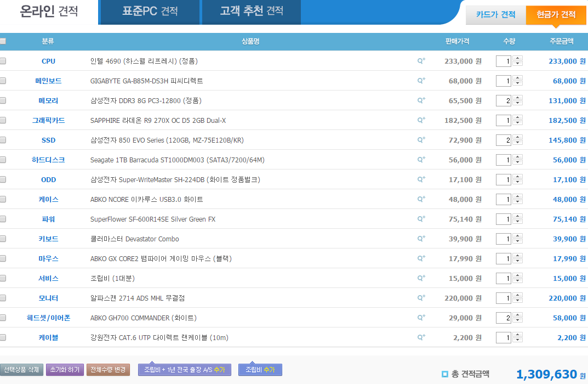Switch to the 표준PC 견적 tab
This screenshot has height=384, width=588.
point(150,12)
